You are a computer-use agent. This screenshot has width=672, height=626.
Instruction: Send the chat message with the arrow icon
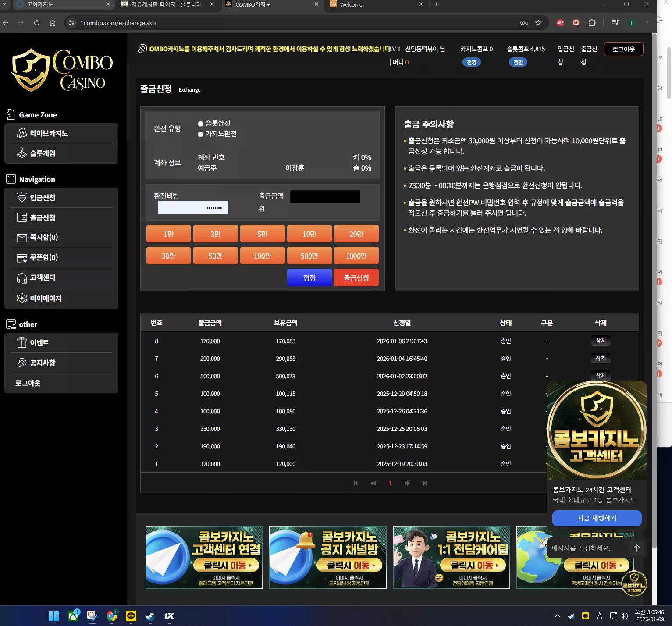(x=637, y=548)
